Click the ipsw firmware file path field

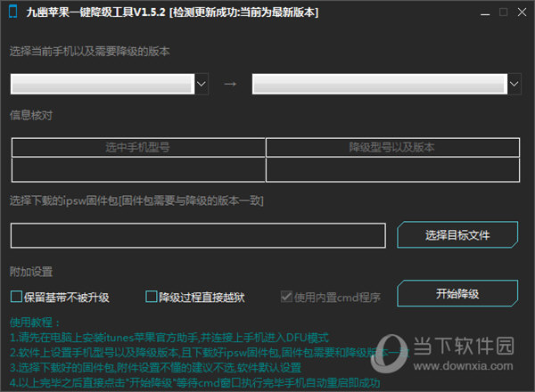[198, 235]
